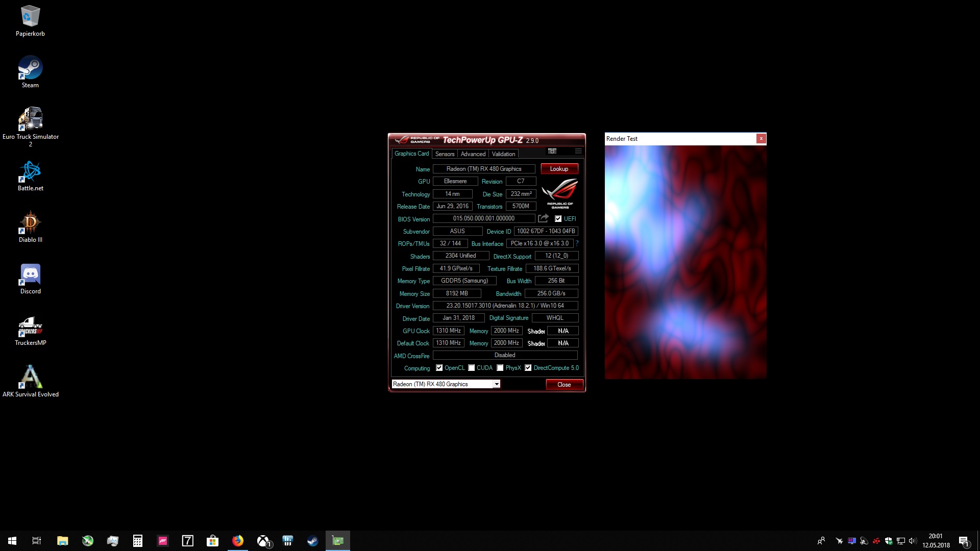Toggle the CUDA checkbox
The image size is (980, 551).
[x=472, y=368]
